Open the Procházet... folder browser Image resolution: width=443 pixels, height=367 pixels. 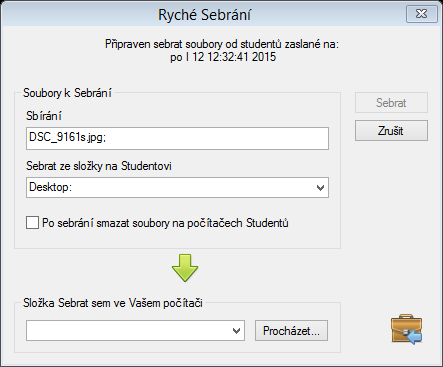[291, 331]
